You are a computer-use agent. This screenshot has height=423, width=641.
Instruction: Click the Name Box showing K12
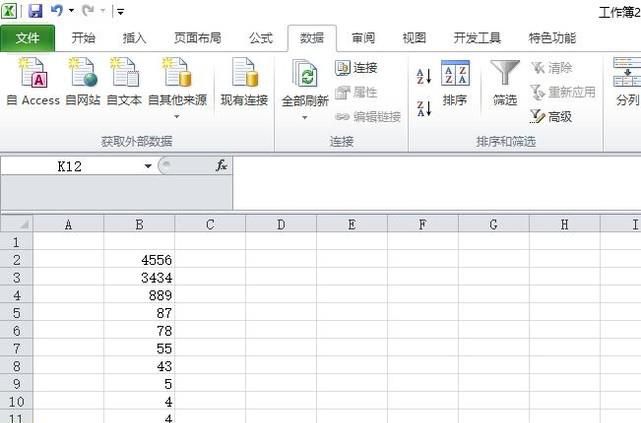tap(69, 166)
